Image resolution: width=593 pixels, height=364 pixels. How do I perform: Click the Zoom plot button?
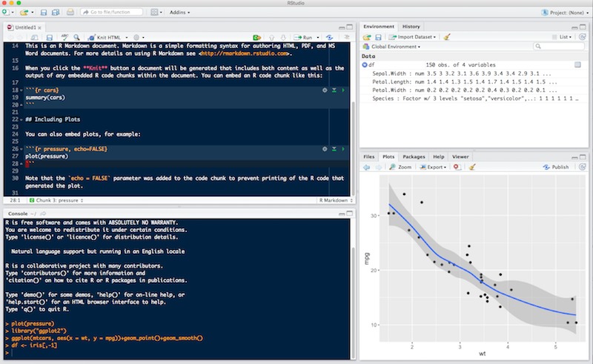400,168
